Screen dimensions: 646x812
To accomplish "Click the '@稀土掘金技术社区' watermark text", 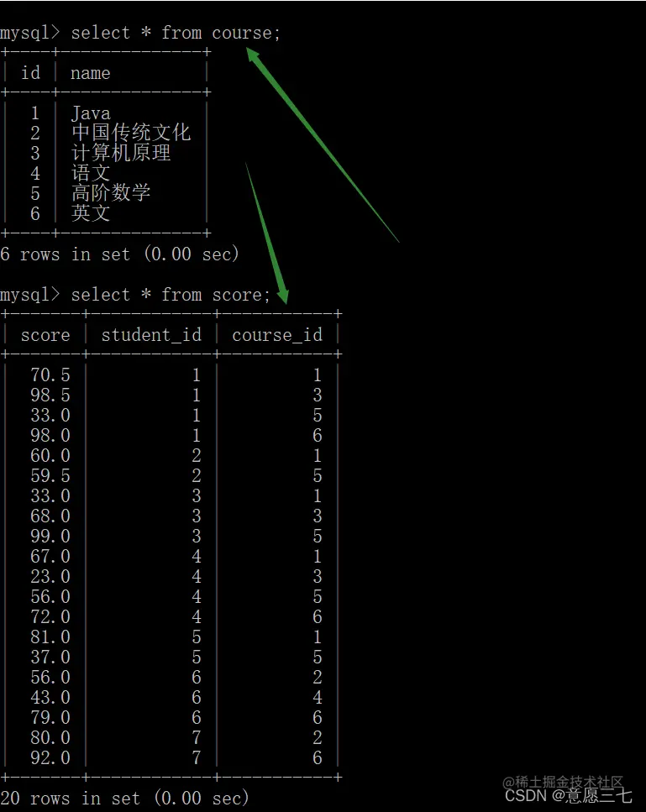I will [563, 782].
